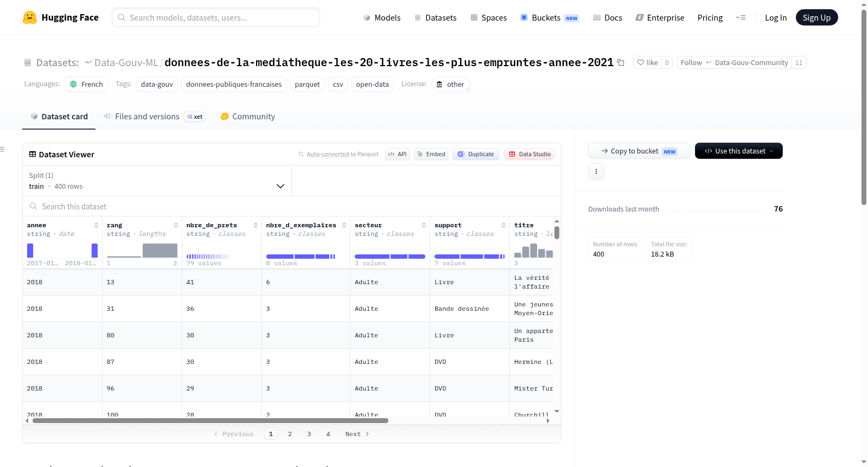Open the Pricing page
868x467 pixels.
point(710,17)
